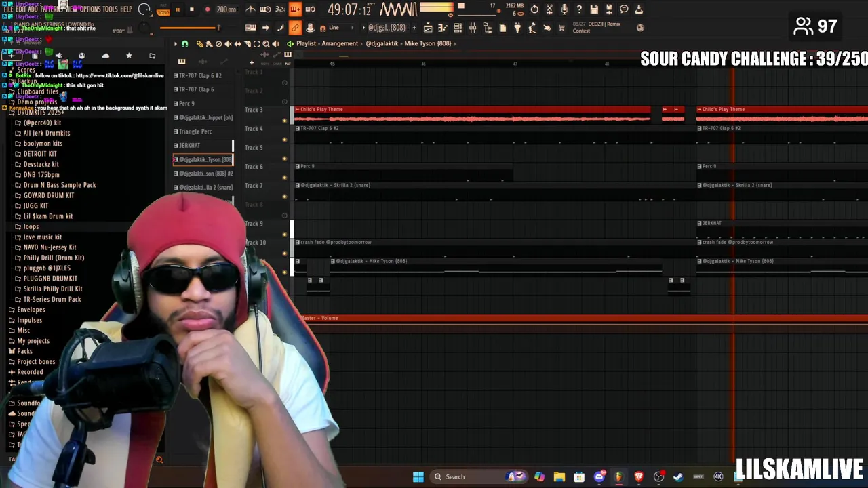This screenshot has width=868, height=488.
Task: Mute Track 6 with its green dot
Action: (x=285, y=178)
